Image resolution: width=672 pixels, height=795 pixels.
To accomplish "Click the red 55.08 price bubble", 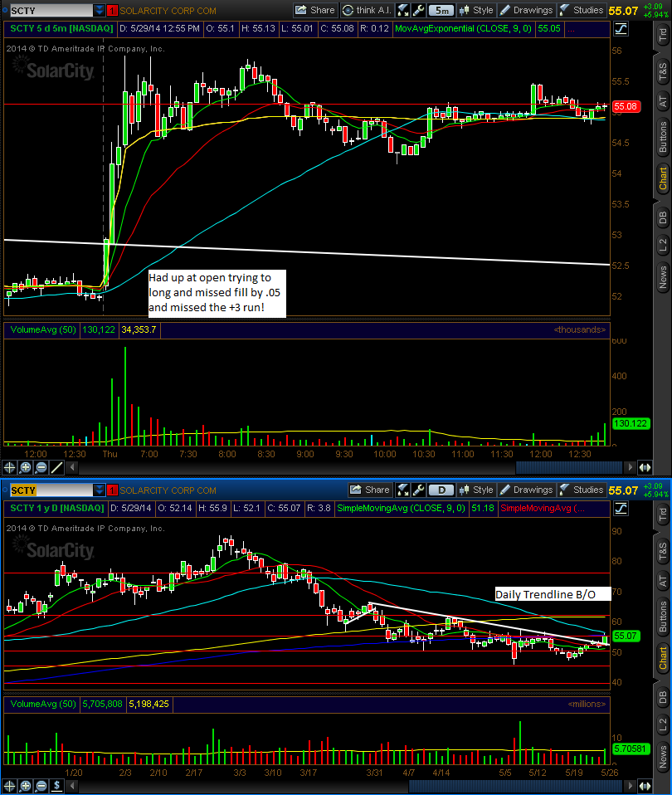I will point(626,106).
